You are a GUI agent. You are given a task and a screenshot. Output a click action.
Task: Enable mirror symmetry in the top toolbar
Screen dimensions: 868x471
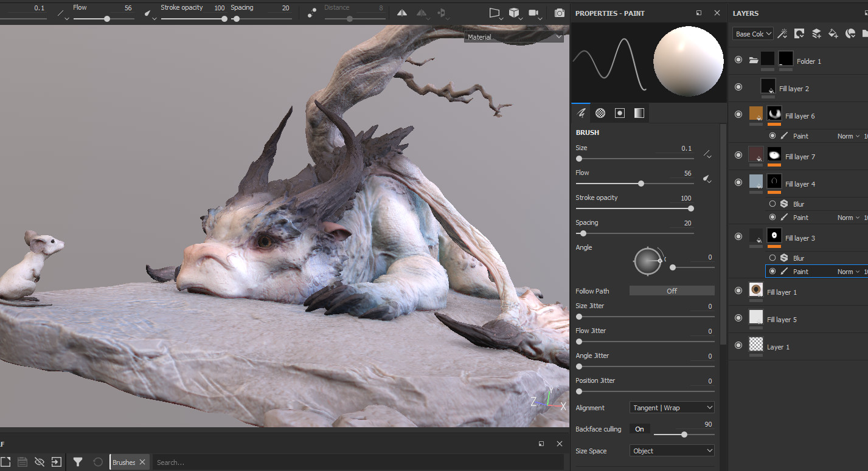click(x=401, y=12)
